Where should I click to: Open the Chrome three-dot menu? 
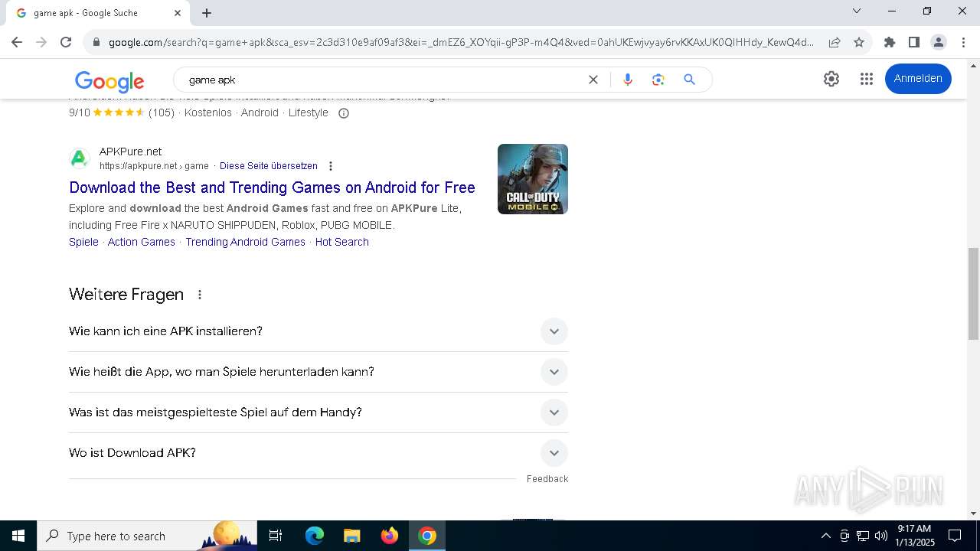(x=962, y=42)
